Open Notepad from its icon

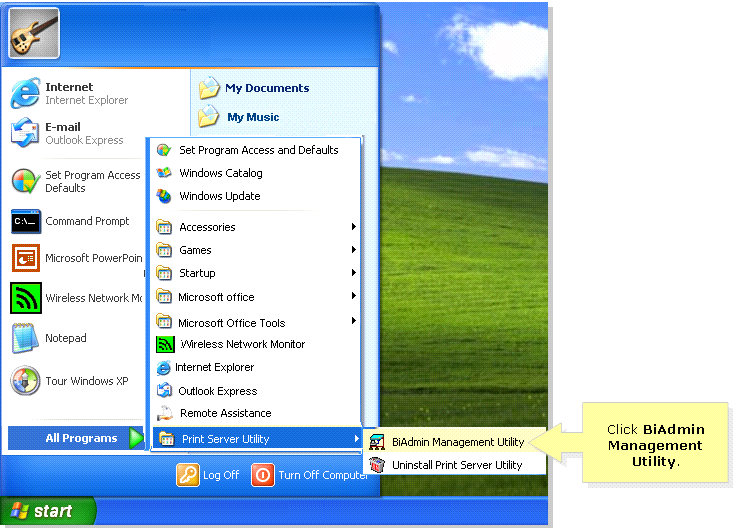pyautogui.click(x=25, y=338)
